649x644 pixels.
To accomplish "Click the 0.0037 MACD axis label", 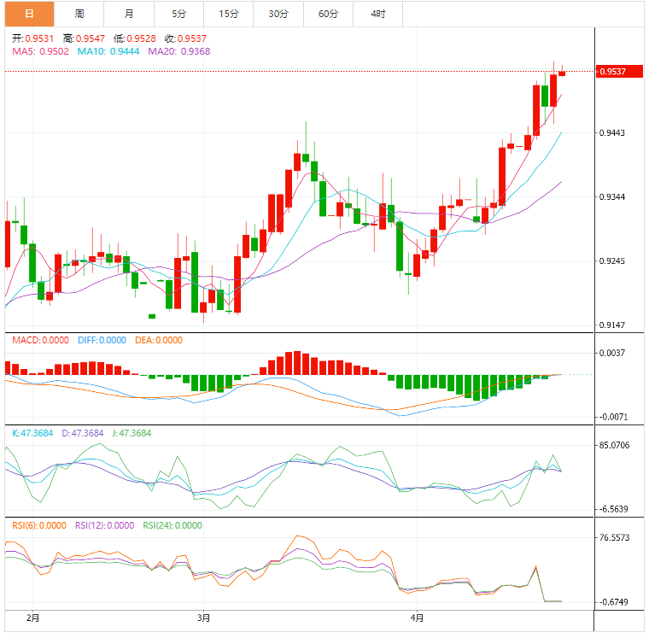I will pyautogui.click(x=612, y=353).
